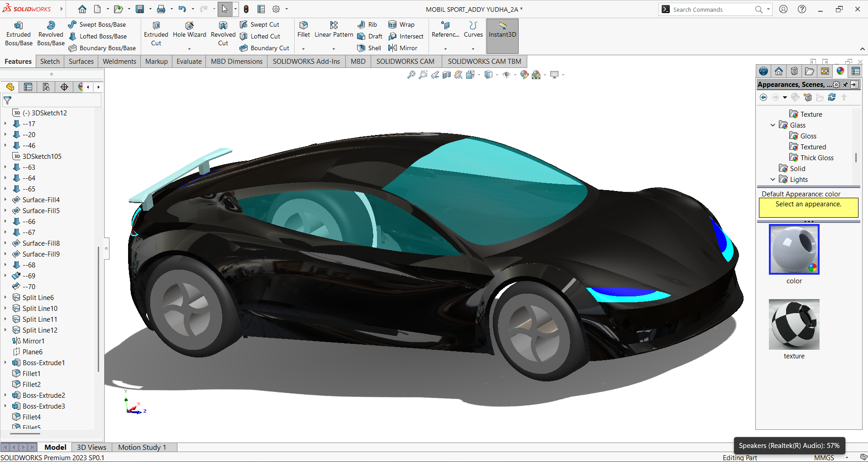Open Reference Geometry dropdown

[x=445, y=48]
